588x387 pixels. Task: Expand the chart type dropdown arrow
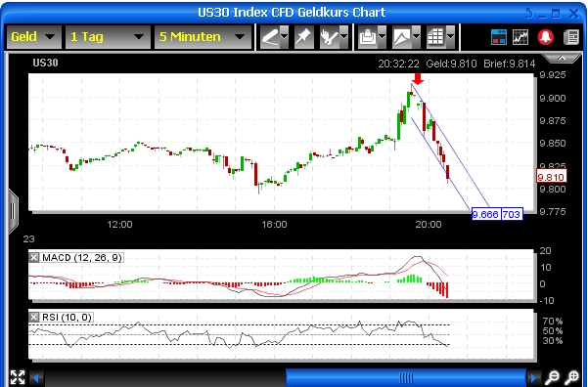tap(416, 37)
